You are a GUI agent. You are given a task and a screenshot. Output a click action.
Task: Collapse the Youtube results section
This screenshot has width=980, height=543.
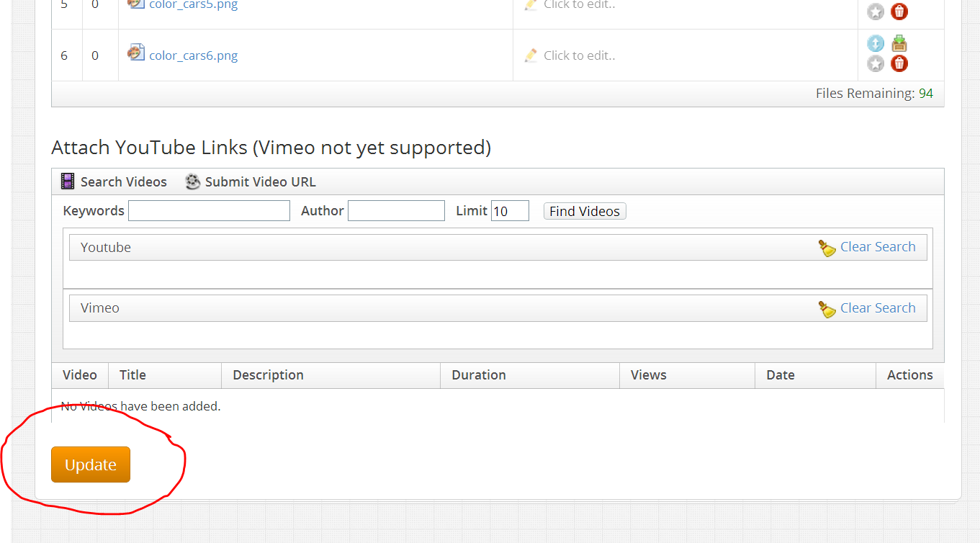106,247
